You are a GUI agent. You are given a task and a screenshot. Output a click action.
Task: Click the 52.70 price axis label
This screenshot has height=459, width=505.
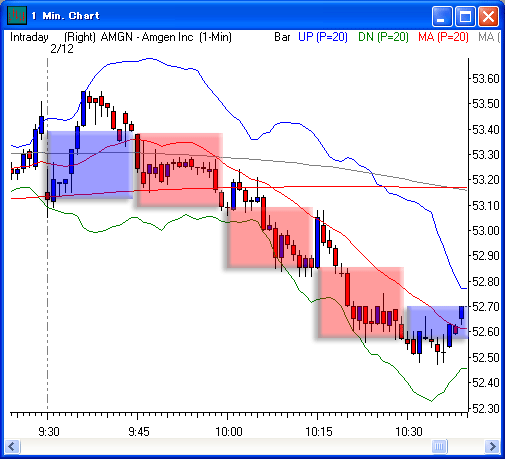click(x=486, y=307)
